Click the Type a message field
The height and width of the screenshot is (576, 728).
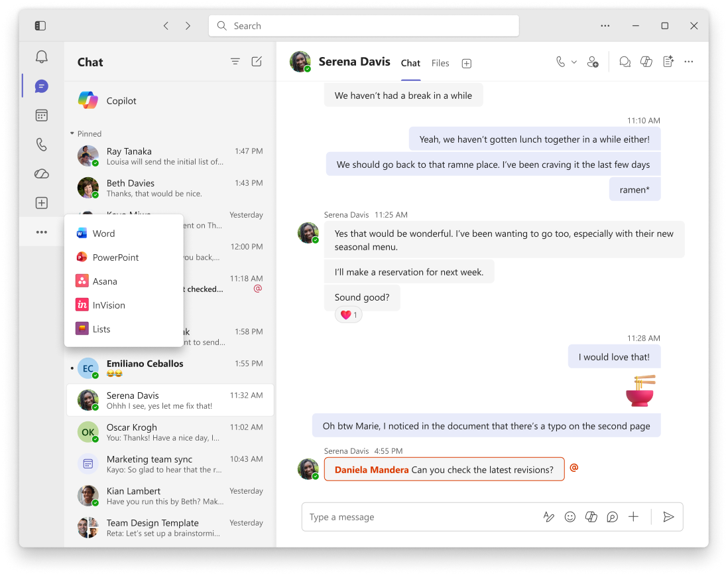point(420,516)
